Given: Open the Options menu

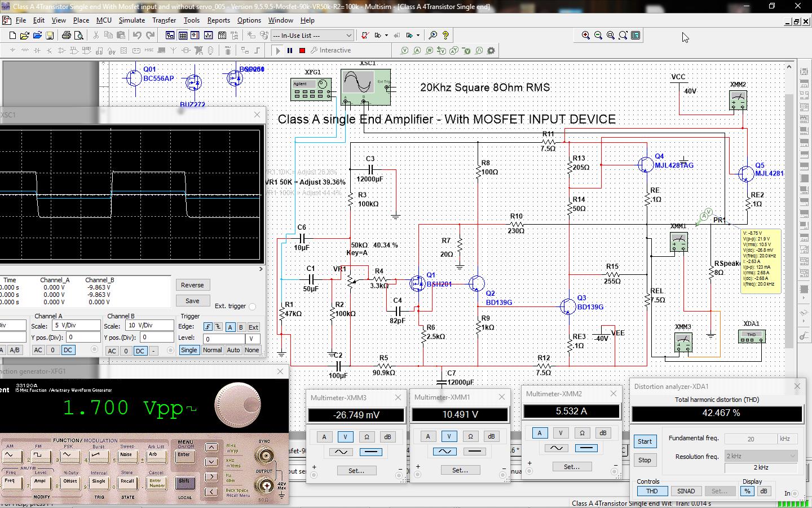Looking at the screenshot, I should tap(249, 20).
